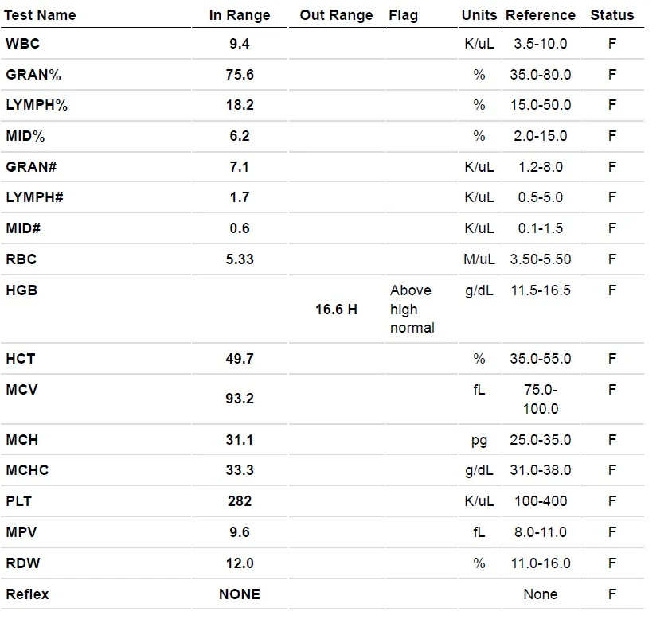Click the Flag column header

[x=404, y=15]
